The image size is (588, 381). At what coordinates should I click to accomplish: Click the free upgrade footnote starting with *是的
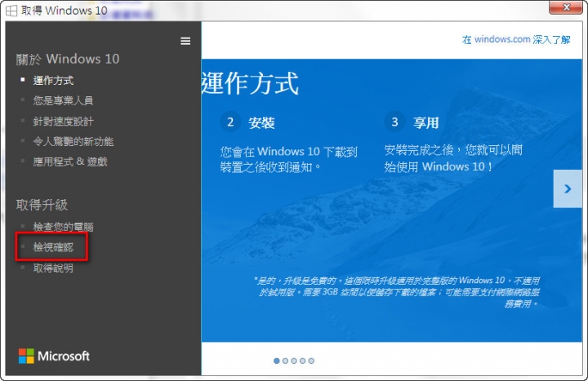tap(397, 292)
